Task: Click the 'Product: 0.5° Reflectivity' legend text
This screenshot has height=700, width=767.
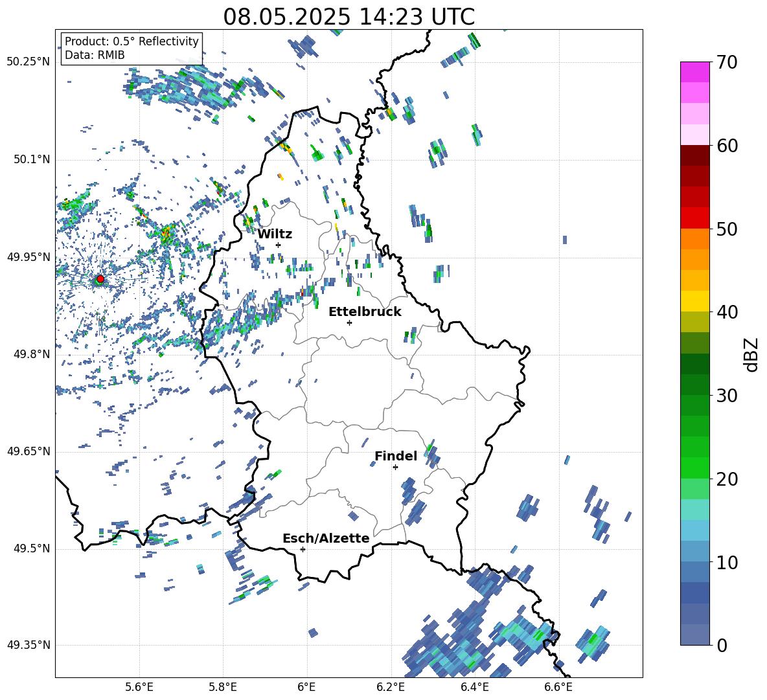Action: pyautogui.click(x=132, y=41)
